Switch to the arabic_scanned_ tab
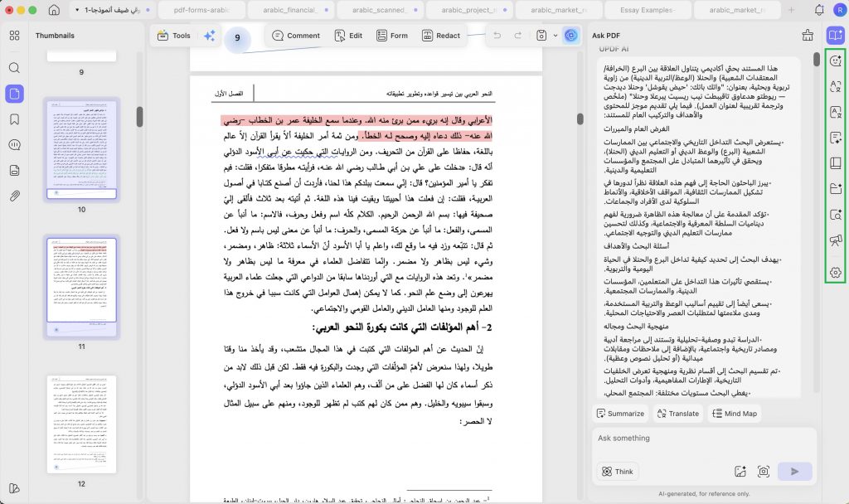 380,10
